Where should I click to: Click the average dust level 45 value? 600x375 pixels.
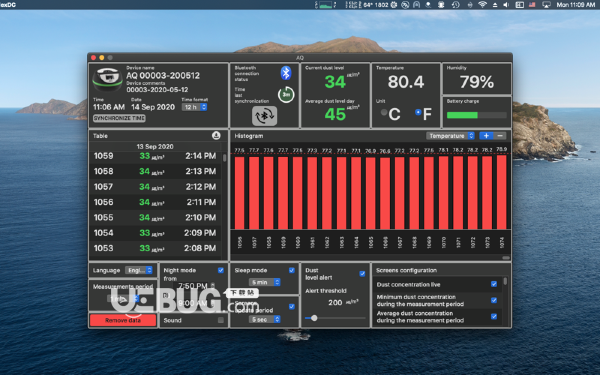[x=335, y=114]
